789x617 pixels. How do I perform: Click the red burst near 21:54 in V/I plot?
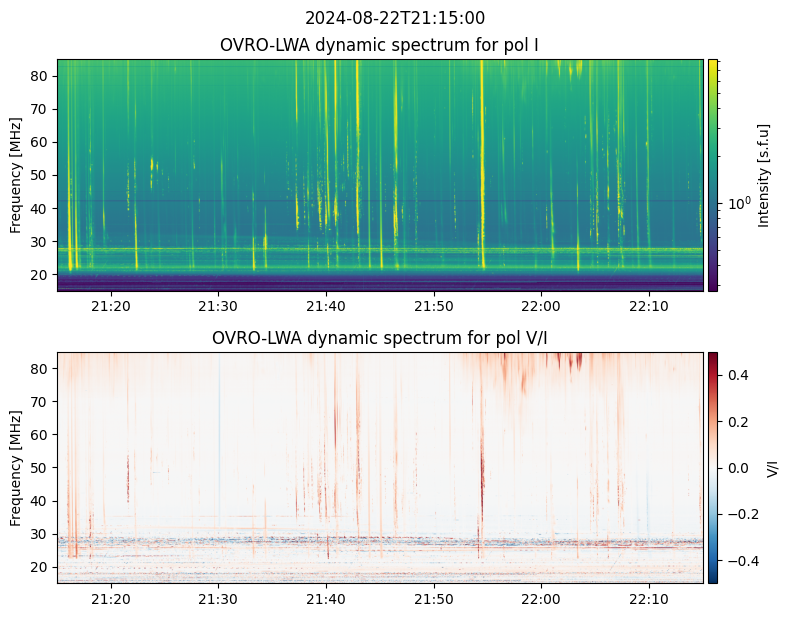(482, 471)
